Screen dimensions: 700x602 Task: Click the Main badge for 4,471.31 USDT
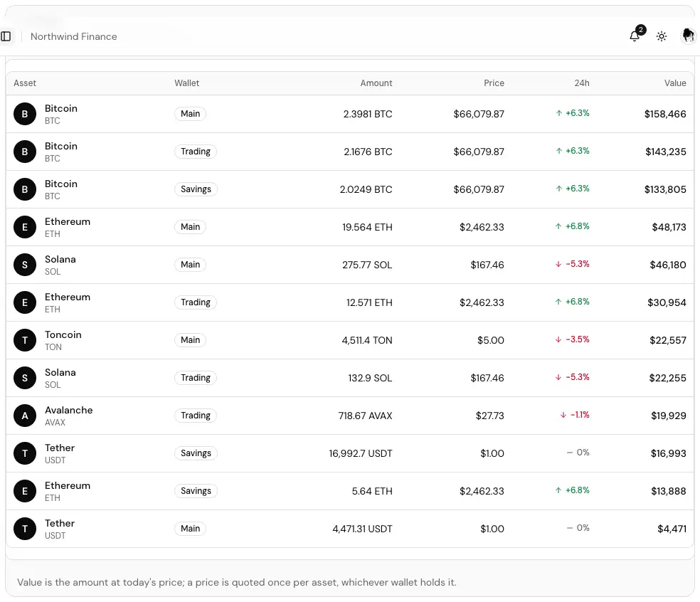click(190, 529)
